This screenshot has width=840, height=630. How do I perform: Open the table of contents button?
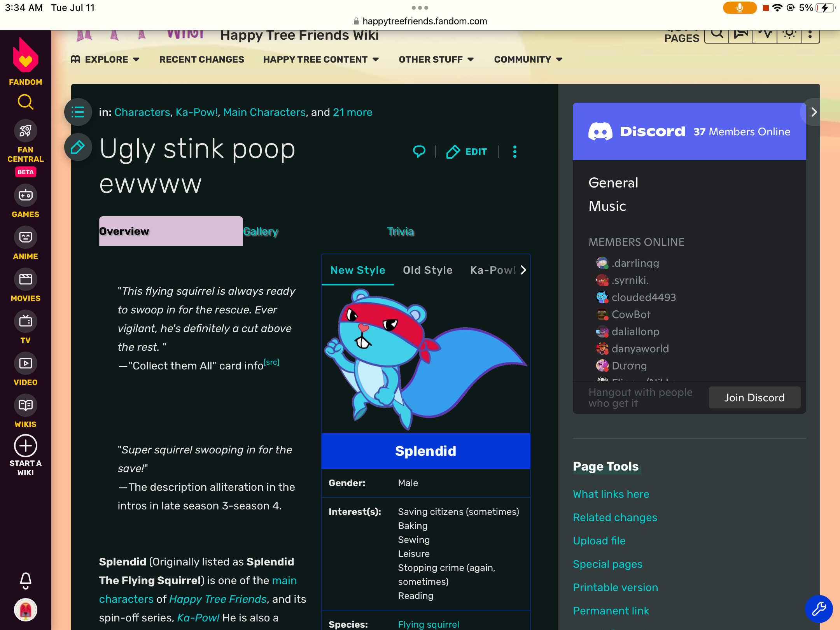click(x=78, y=112)
